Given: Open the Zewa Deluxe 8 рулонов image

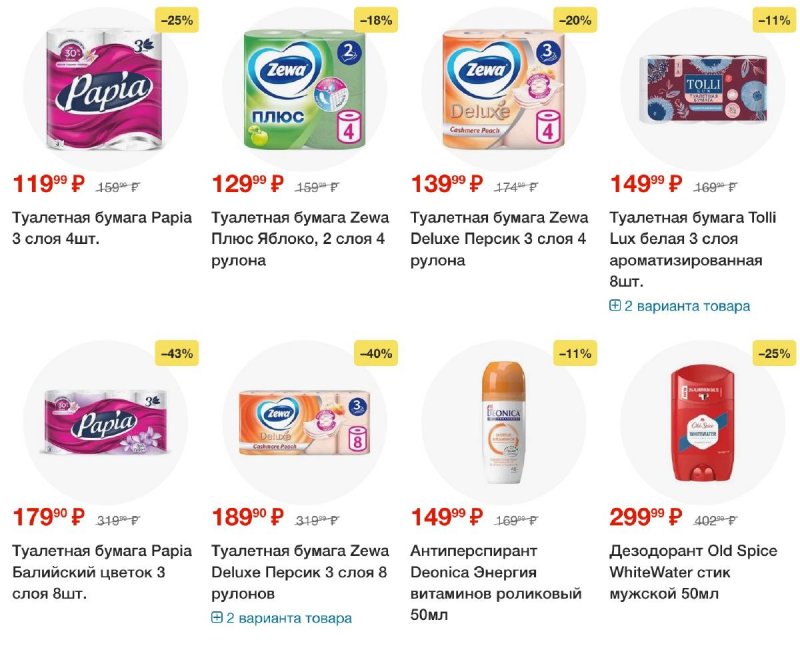Looking at the screenshot, I should (304, 422).
